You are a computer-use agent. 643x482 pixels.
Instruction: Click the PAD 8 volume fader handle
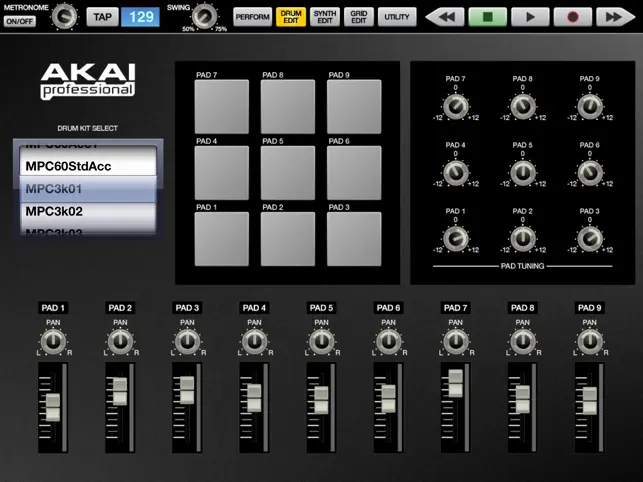(522, 399)
